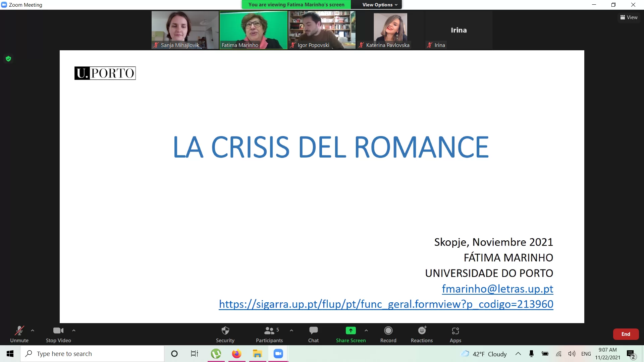This screenshot has width=644, height=362.
Task: Select Igor Popovski's video thumbnail
Action: pyautogui.click(x=322, y=30)
